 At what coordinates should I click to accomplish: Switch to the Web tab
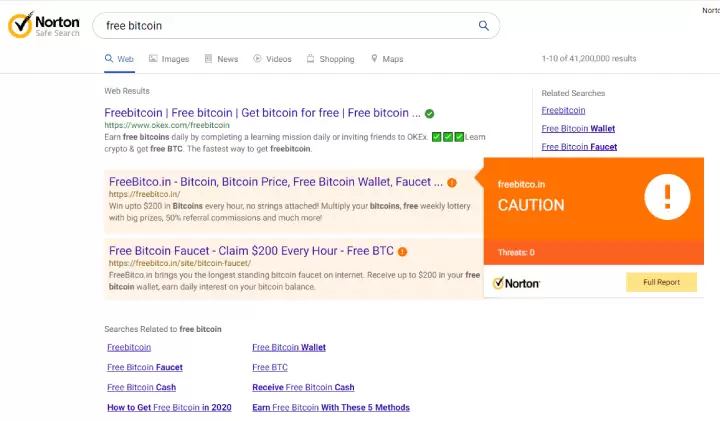tap(119, 59)
